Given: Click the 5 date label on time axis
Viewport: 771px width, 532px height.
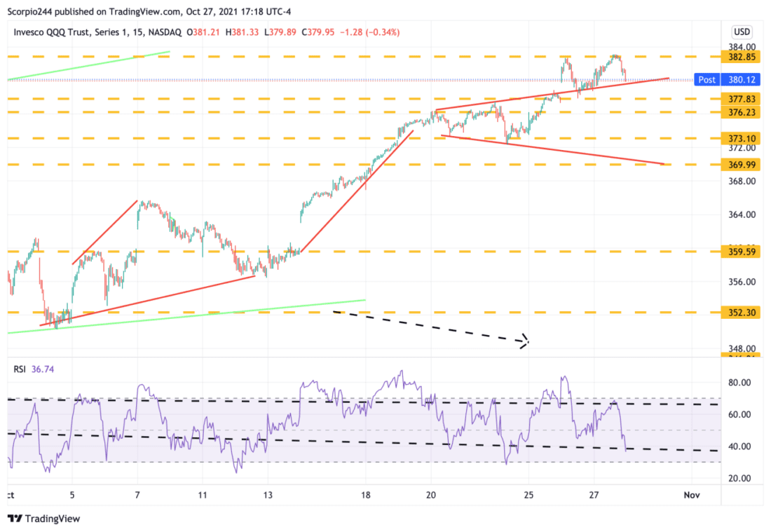Looking at the screenshot, I should 72,495.
